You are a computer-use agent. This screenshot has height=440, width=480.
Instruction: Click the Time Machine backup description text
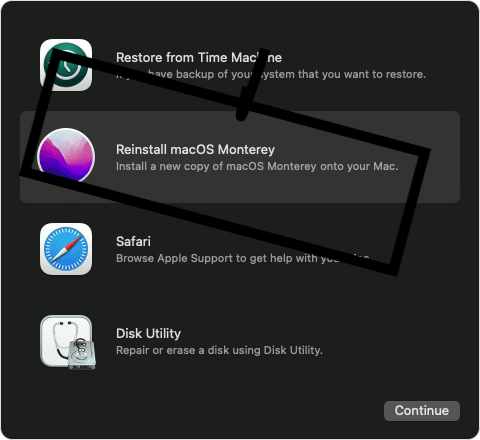[271, 74]
